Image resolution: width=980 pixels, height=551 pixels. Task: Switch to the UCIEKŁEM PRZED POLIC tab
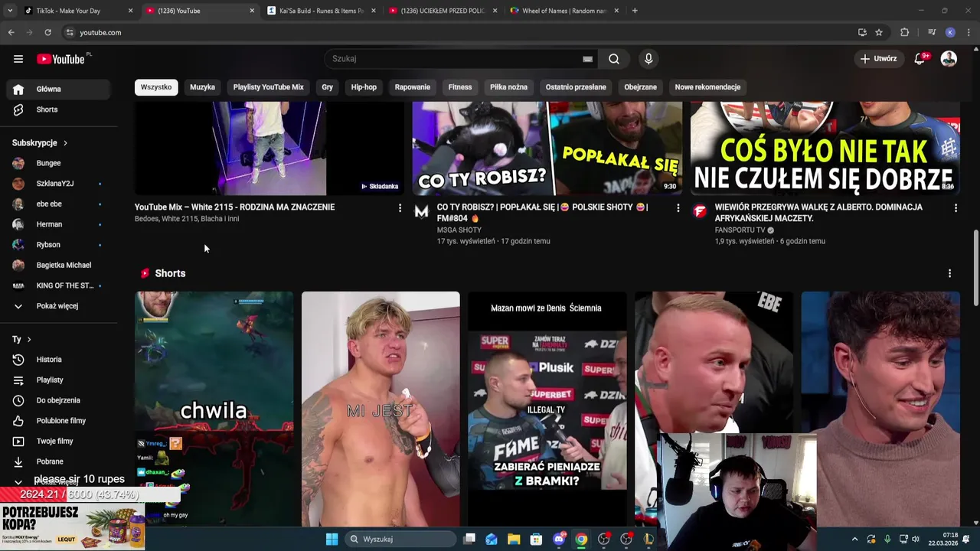point(443,11)
